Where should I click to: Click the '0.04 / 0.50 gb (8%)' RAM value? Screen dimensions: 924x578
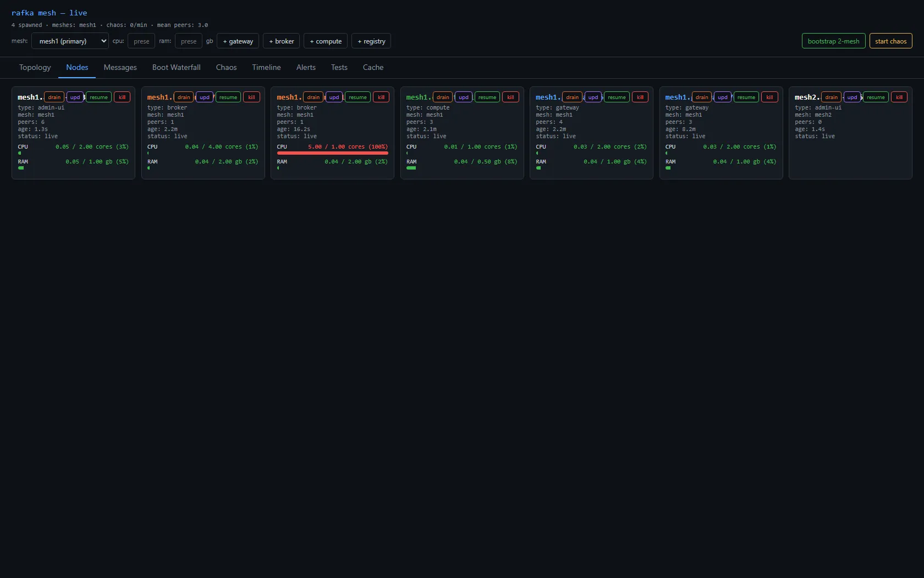pyautogui.click(x=486, y=162)
